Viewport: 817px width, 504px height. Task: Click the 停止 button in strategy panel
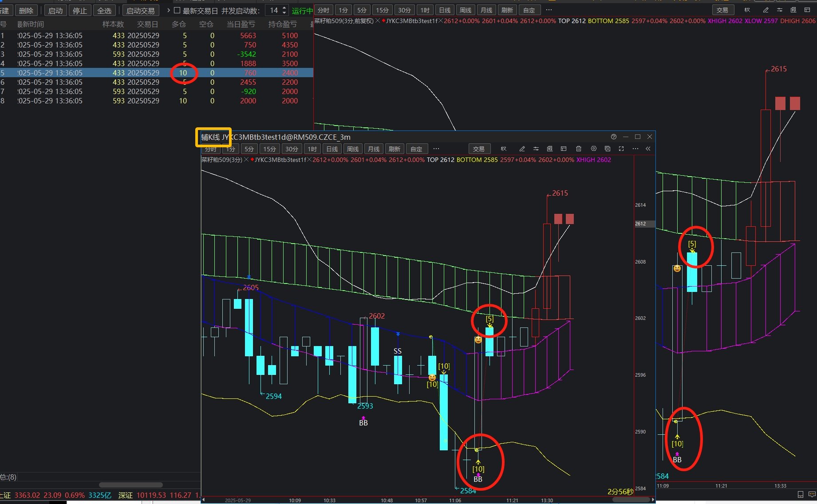coord(80,11)
